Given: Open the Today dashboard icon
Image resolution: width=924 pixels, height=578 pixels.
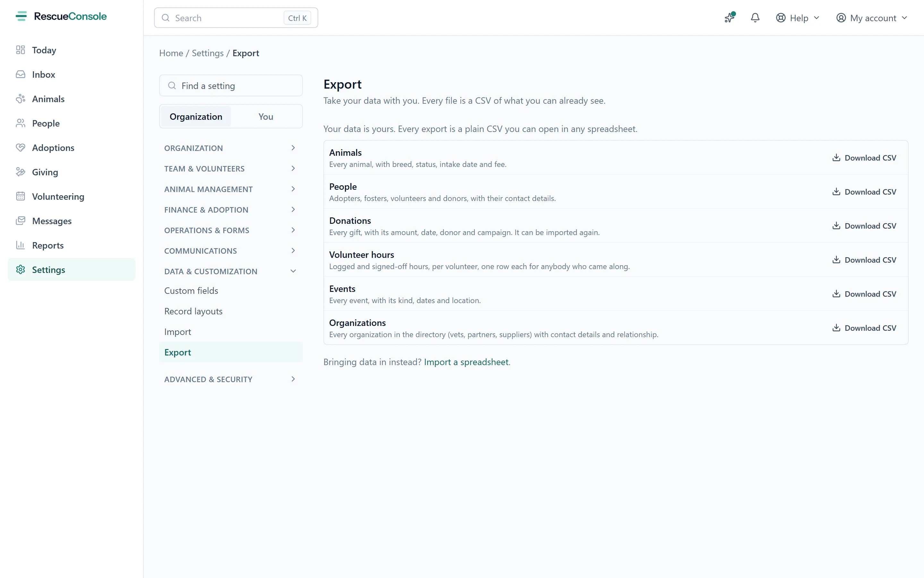Looking at the screenshot, I should [21, 50].
